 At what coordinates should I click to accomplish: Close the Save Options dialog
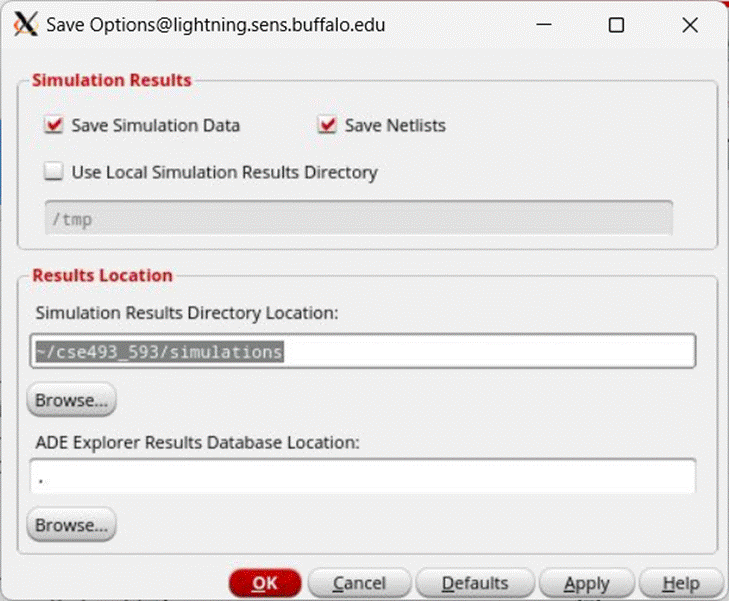(689, 25)
